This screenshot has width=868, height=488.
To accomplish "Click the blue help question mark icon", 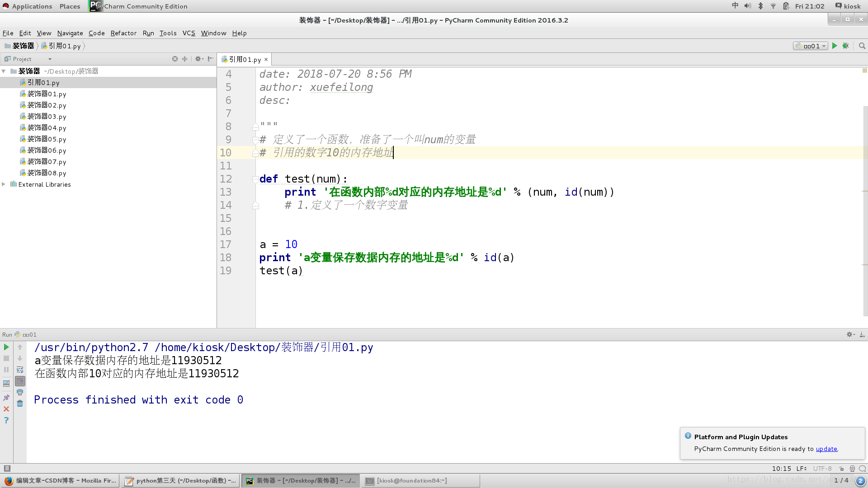I will click(6, 420).
